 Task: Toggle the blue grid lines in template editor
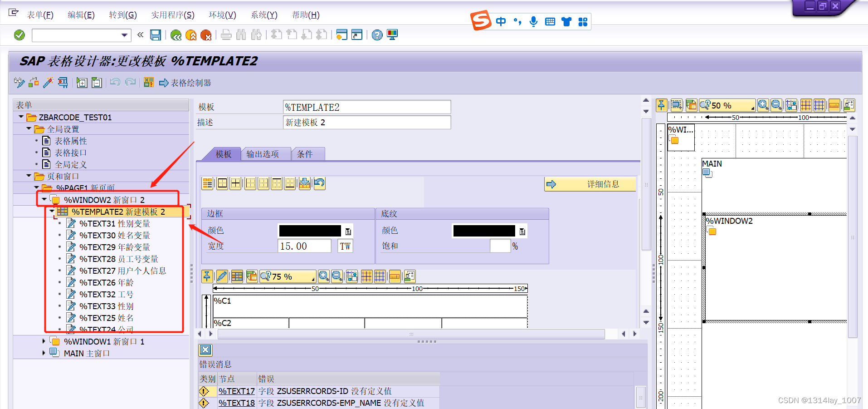(380, 276)
